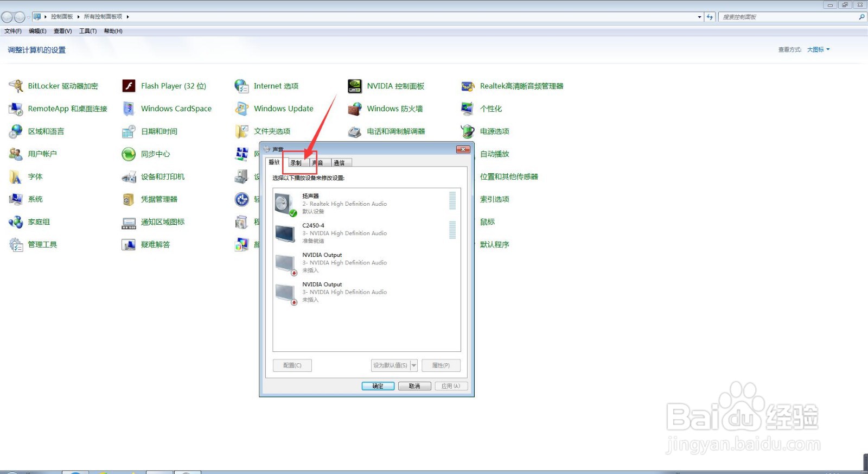Expand the arrow after 控制面板 breadcrumb
868x474 pixels.
tap(79, 17)
